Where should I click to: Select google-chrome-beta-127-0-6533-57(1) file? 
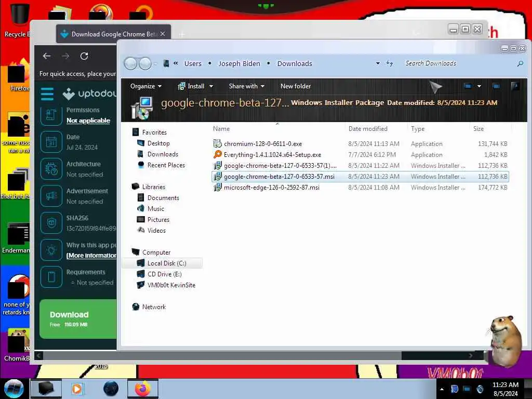click(x=360, y=166)
